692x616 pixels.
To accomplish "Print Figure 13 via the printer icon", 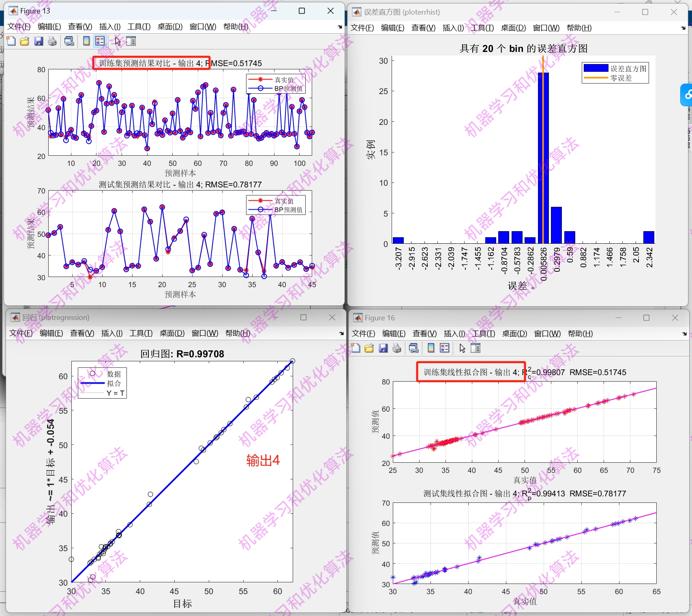I will (x=52, y=41).
